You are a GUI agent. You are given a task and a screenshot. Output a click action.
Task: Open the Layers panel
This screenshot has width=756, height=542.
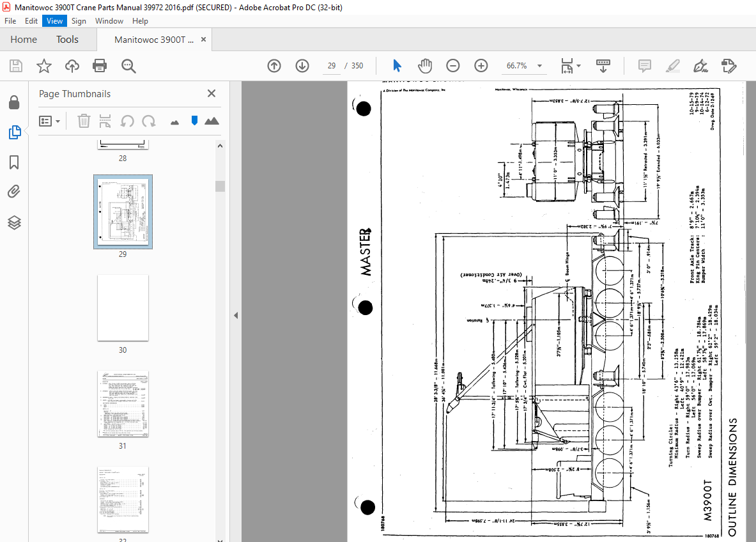(14, 222)
